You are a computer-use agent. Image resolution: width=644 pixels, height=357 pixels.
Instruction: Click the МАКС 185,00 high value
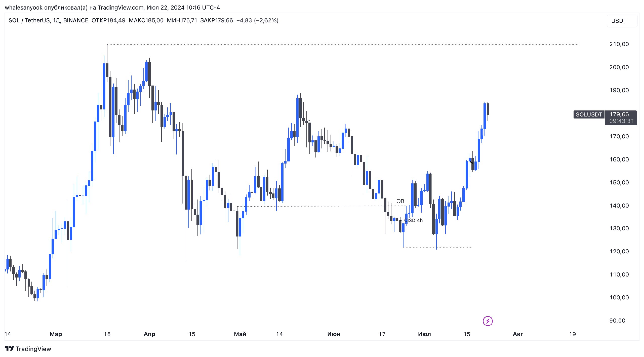coord(146,20)
